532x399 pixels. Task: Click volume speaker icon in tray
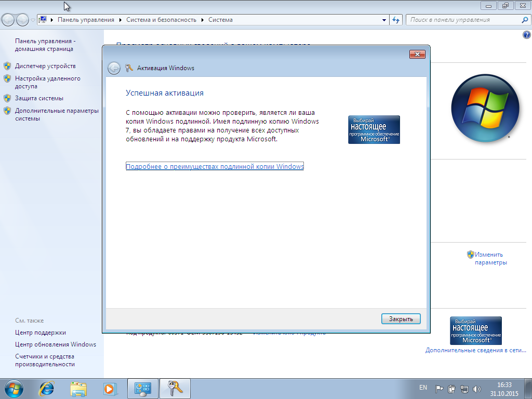477,389
